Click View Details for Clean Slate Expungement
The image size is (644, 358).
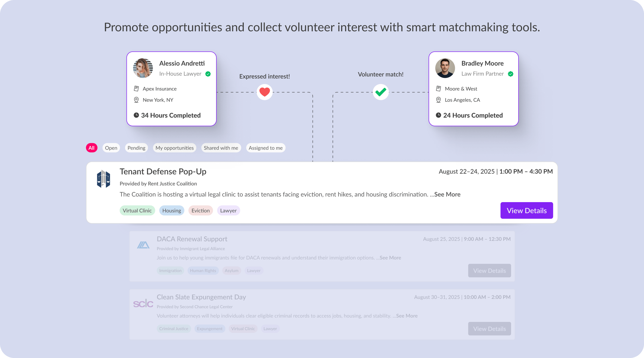489,329
